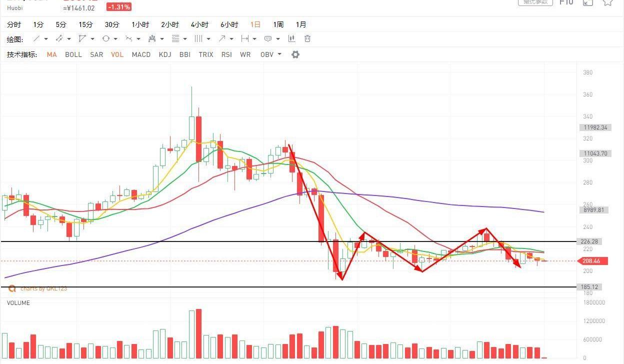Switch to the 4小时 timeframe
The width and height of the screenshot is (624, 364).
tap(199, 24)
